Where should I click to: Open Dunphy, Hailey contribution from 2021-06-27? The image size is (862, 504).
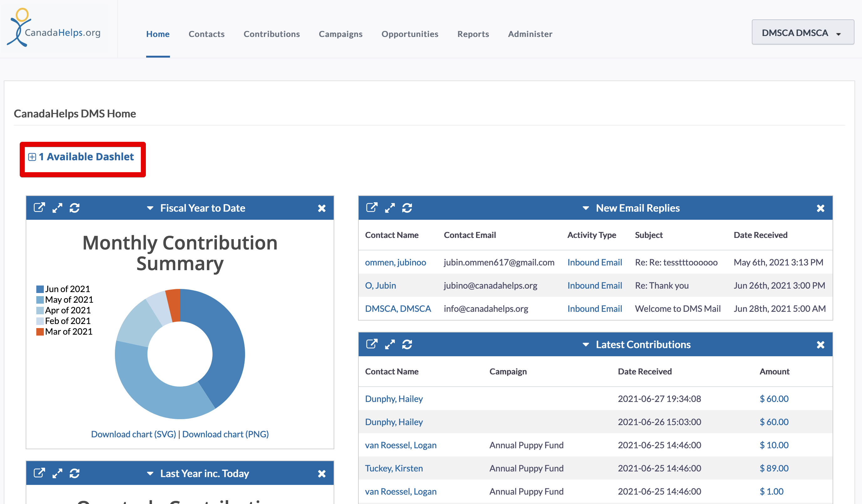coord(394,399)
